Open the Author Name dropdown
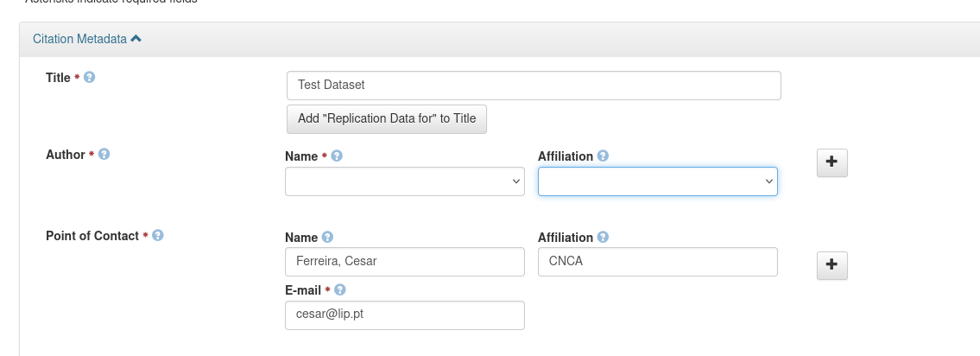 (x=404, y=181)
